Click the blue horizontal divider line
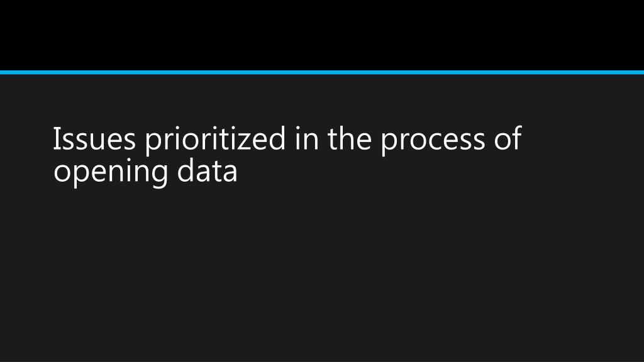Viewport: 644px width, 362px height. tap(322, 73)
